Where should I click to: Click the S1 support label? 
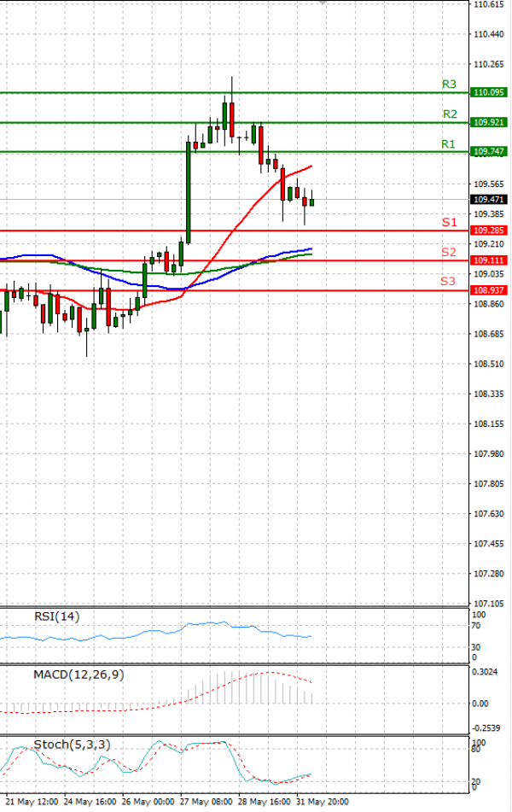[450, 222]
